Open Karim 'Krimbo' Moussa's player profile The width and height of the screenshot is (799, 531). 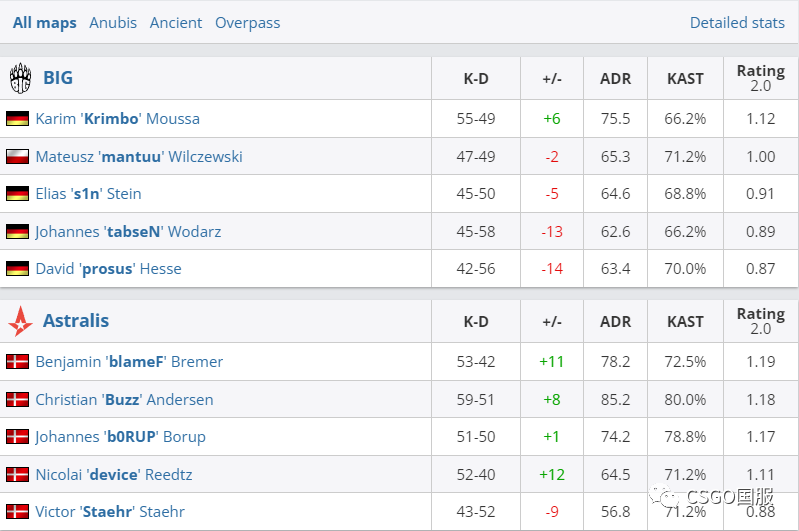pyautogui.click(x=117, y=118)
